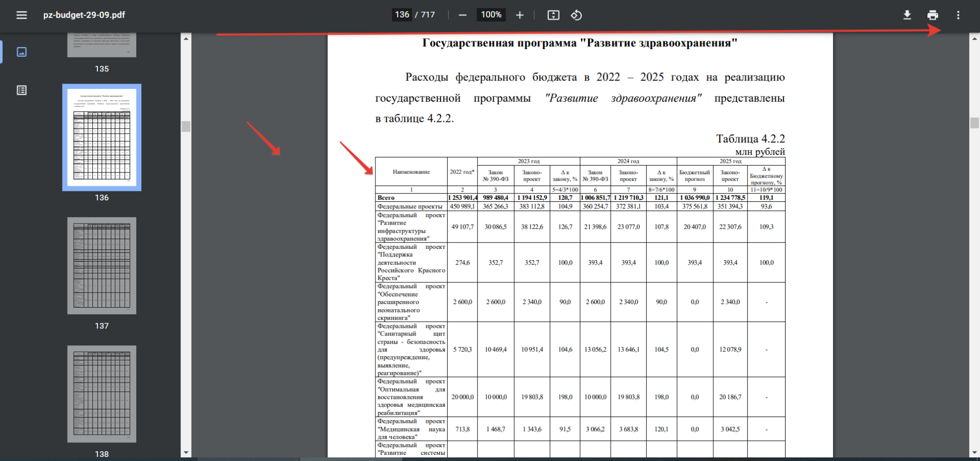Image resolution: width=980 pixels, height=461 pixels.
Task: Edit the current page number field
Action: tap(402, 14)
